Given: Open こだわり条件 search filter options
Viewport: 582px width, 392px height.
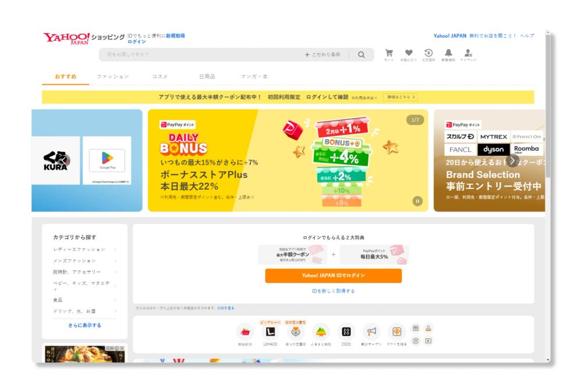Looking at the screenshot, I should click(322, 55).
